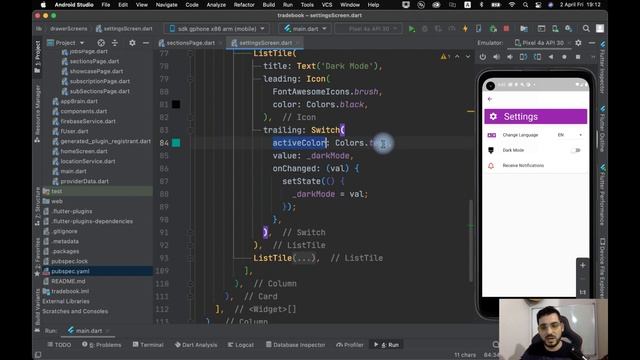Image resolution: width=640 pixels, height=360 pixels.
Task: Click the black color swatch in gutter
Action: point(176,104)
